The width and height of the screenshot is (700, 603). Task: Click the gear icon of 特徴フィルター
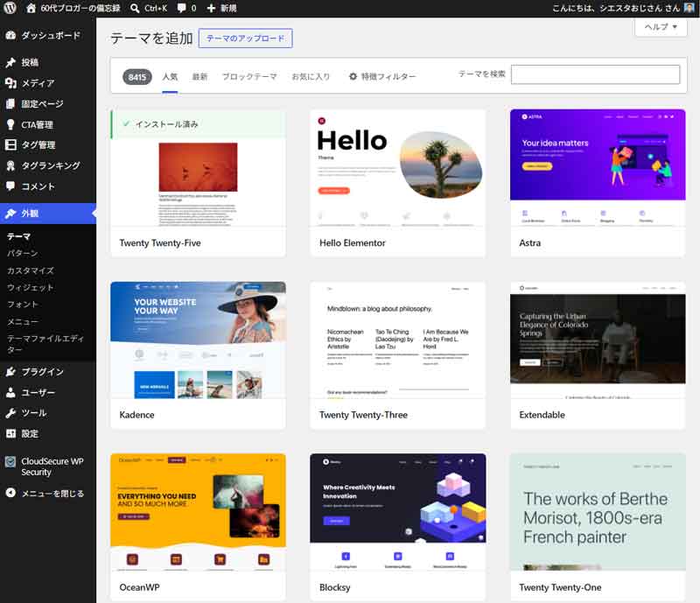[353, 76]
